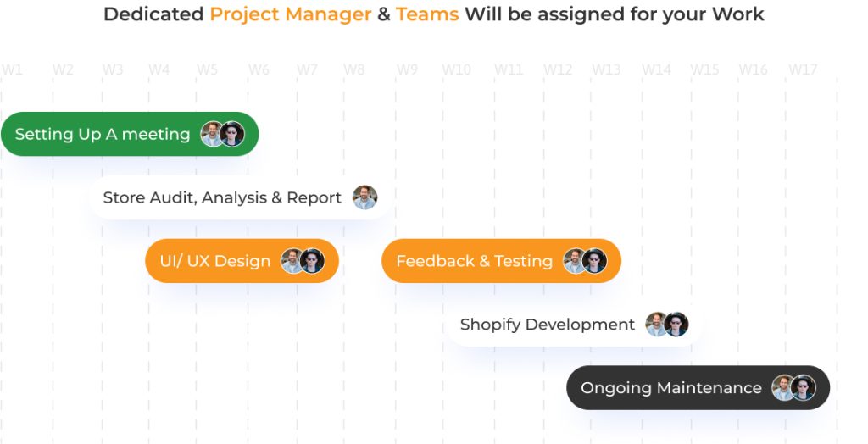Click sunglasses avatar on Ongoing Maintenance
The image size is (868, 444).
803,388
